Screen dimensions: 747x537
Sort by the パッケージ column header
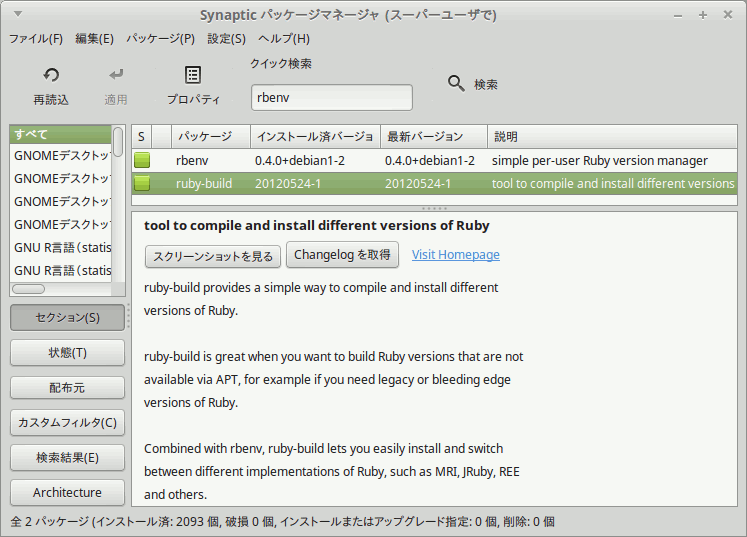coord(211,137)
